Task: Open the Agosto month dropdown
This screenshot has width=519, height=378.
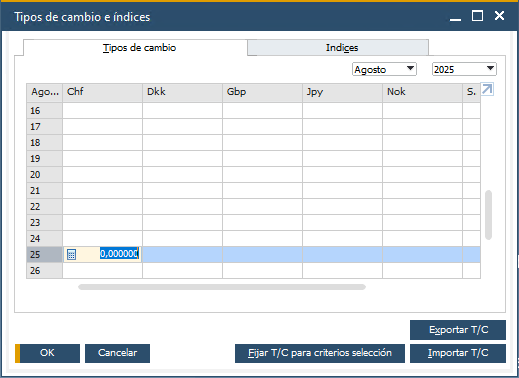Action: (384, 69)
